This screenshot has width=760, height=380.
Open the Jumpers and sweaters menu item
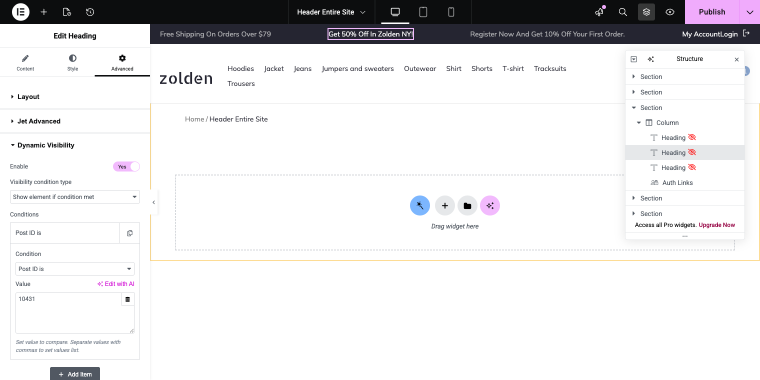point(358,68)
